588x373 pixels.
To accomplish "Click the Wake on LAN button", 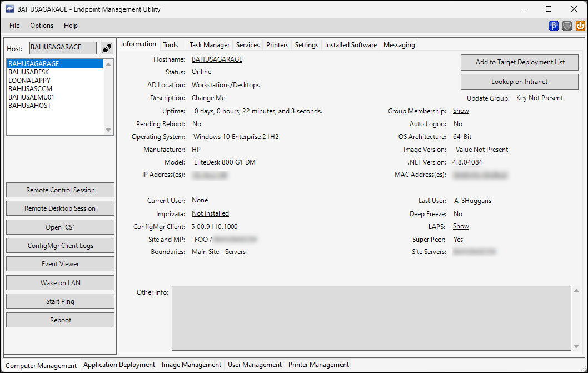I will 61,282.
